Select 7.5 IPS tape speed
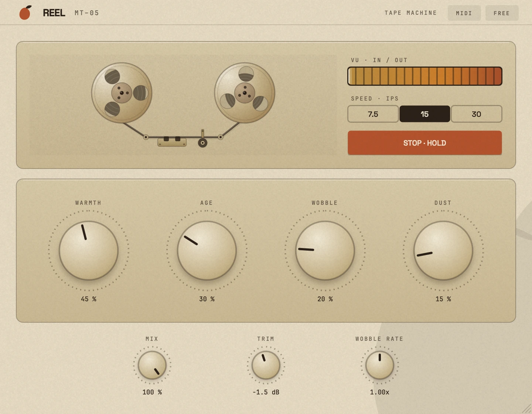The height and width of the screenshot is (414, 532). pyautogui.click(x=373, y=114)
